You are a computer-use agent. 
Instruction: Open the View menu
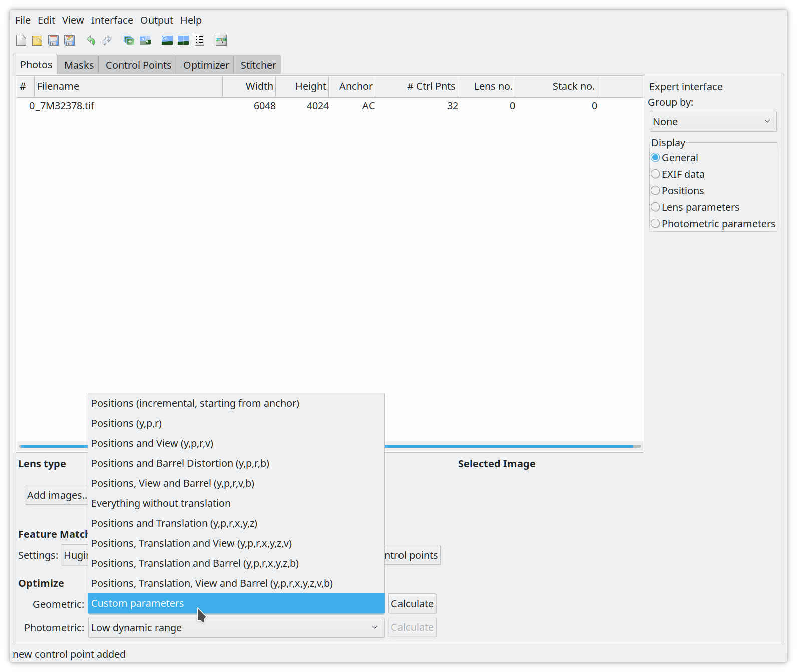tap(73, 20)
